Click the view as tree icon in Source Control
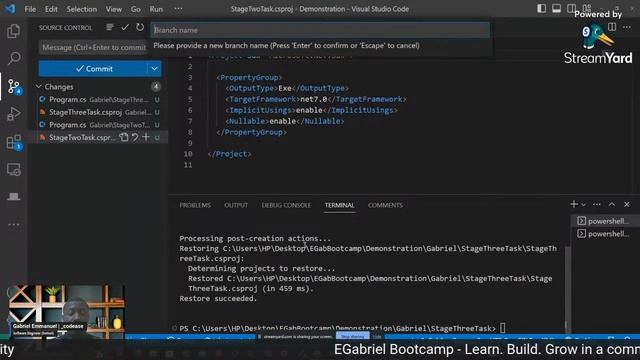640x360 pixels. click(109, 27)
